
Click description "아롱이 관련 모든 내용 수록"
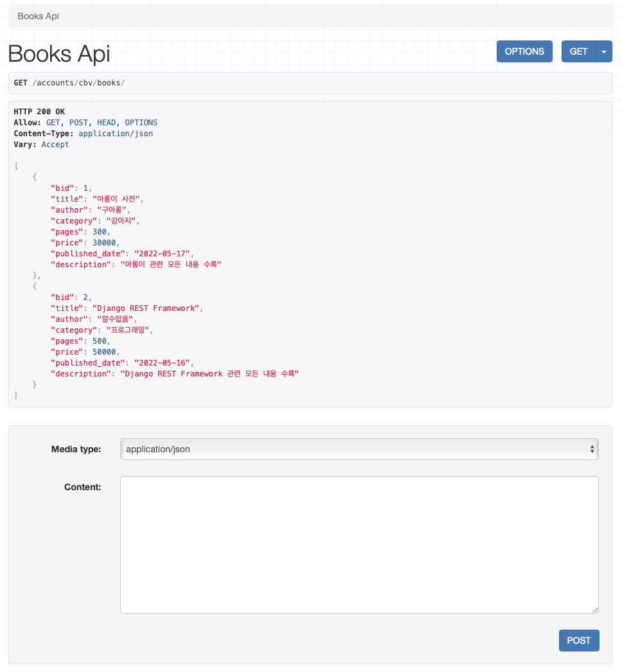click(x=171, y=265)
